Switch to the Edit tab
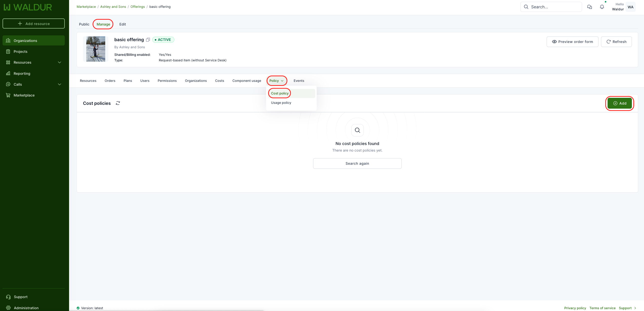The image size is (644, 311). [x=122, y=24]
